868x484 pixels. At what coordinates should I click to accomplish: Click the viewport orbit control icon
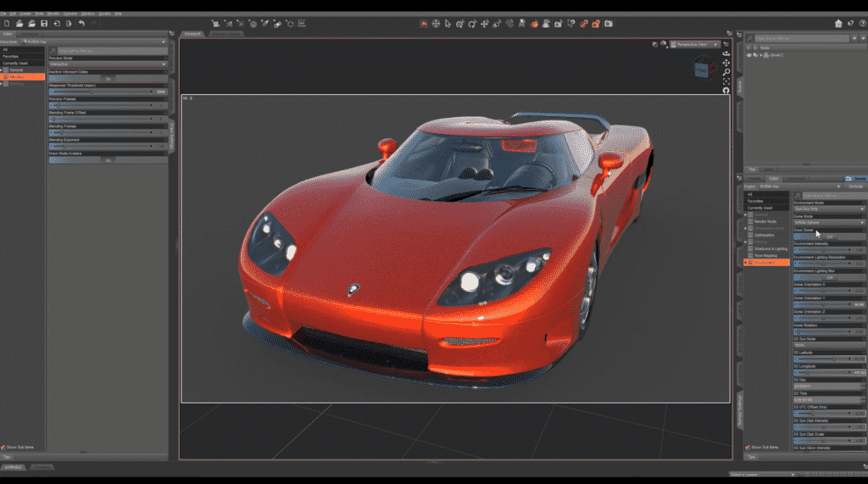click(726, 53)
